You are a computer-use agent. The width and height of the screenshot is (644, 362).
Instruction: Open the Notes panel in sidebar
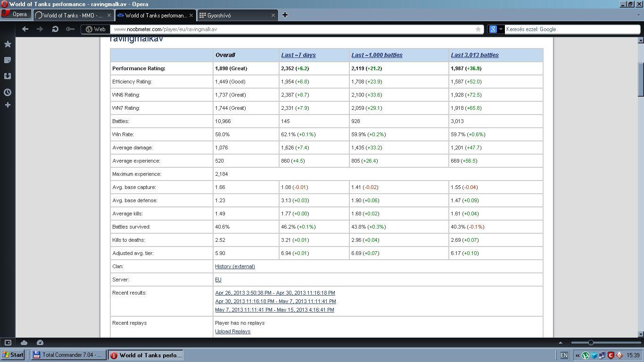pyautogui.click(x=8, y=60)
